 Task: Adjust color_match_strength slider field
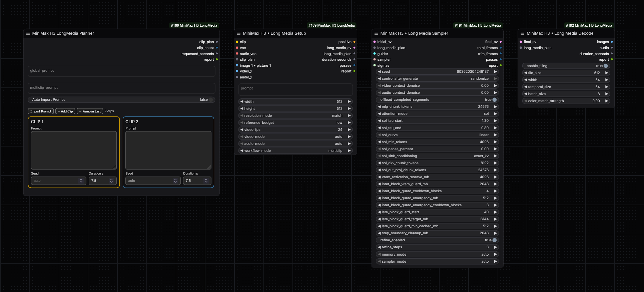pos(566,101)
